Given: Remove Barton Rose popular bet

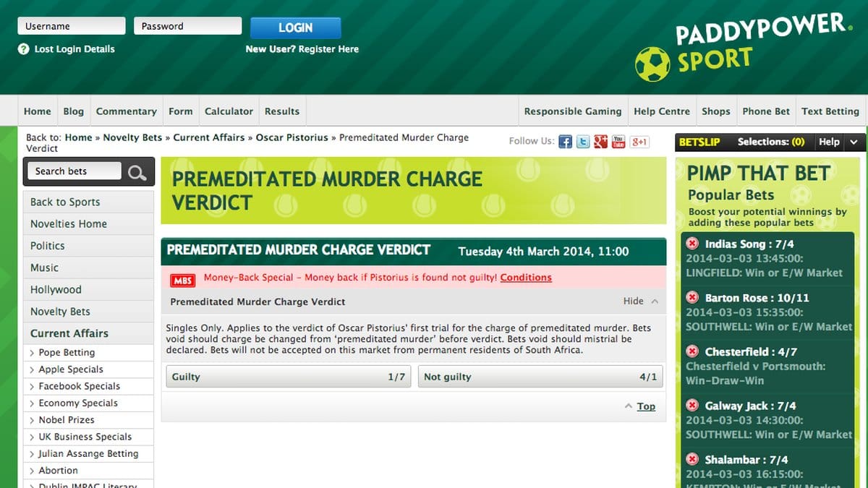Looking at the screenshot, I should 692,298.
